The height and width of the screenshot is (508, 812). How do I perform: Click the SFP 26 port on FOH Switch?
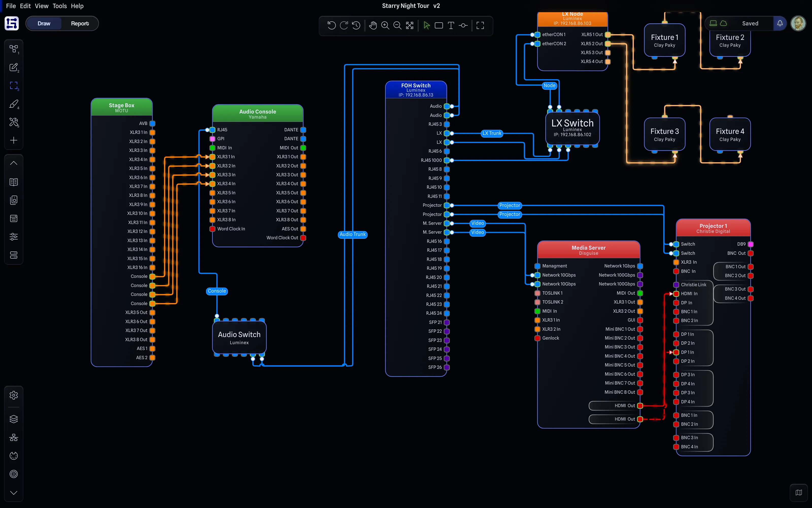(447, 367)
